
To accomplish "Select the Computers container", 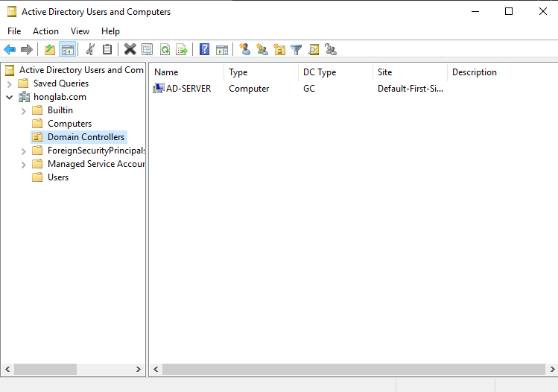I will coord(70,124).
